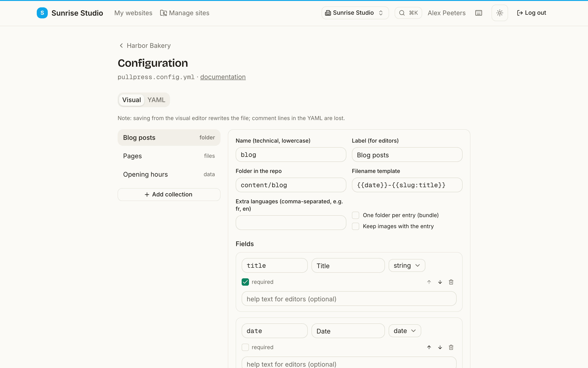
Task: Click the back chevron beside Harbor Bakery
Action: click(121, 46)
